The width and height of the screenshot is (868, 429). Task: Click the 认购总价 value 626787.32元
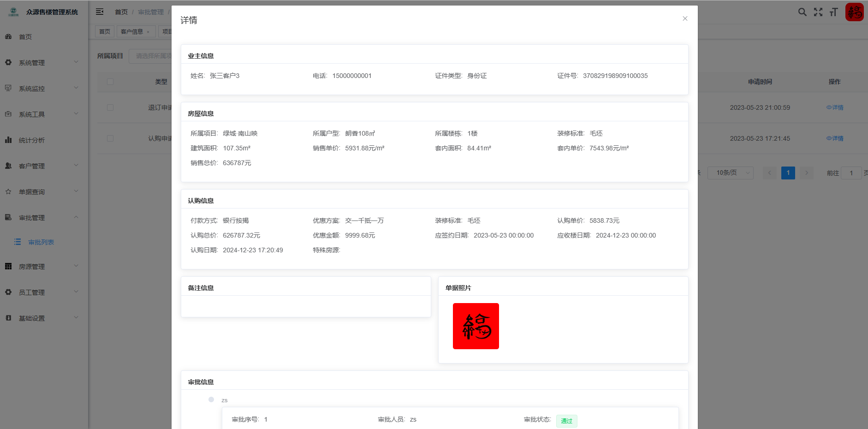point(242,235)
